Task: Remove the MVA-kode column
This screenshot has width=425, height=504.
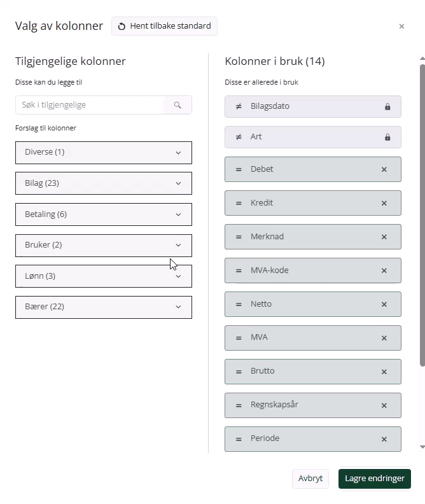Action: (x=384, y=270)
